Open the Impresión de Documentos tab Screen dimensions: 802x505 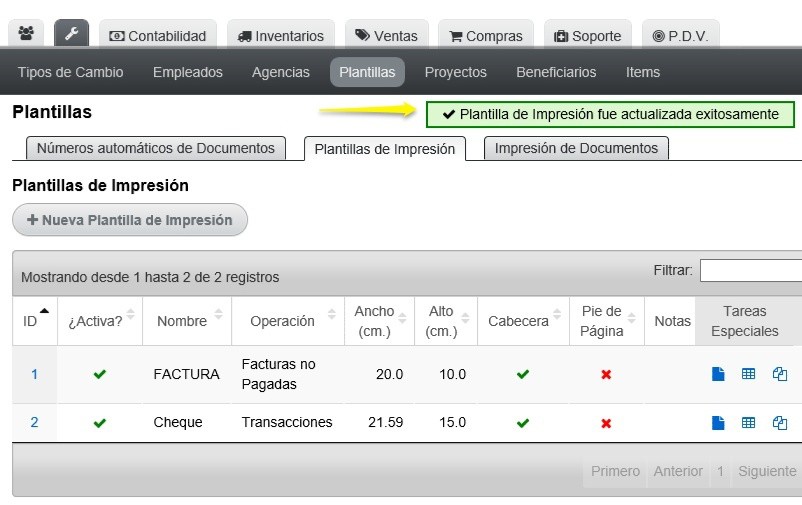pyautogui.click(x=576, y=148)
